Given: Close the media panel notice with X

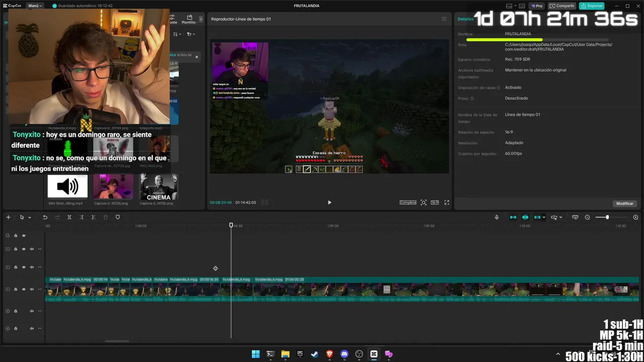Looking at the screenshot, I should (197, 57).
